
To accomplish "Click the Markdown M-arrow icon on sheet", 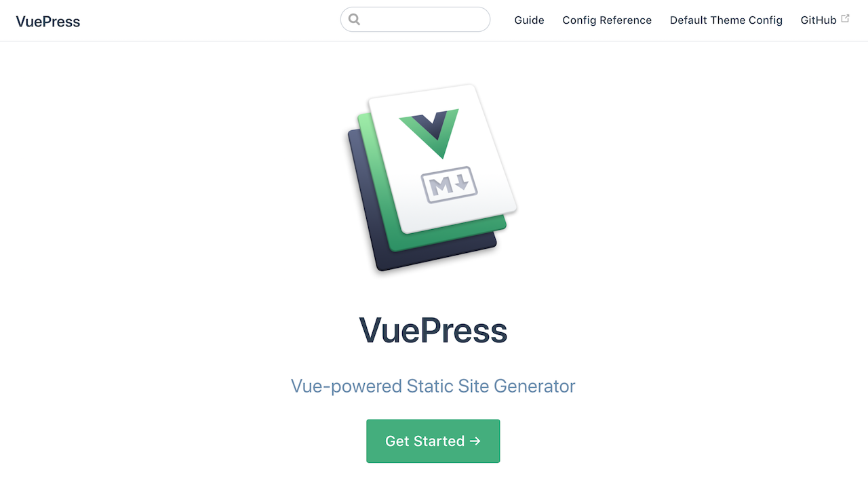I will [x=450, y=185].
